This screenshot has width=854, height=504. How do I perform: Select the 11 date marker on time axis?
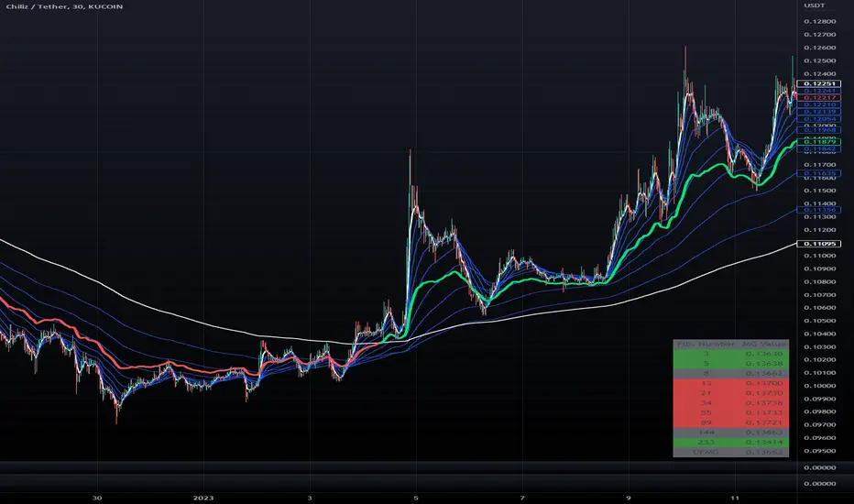[735, 498]
